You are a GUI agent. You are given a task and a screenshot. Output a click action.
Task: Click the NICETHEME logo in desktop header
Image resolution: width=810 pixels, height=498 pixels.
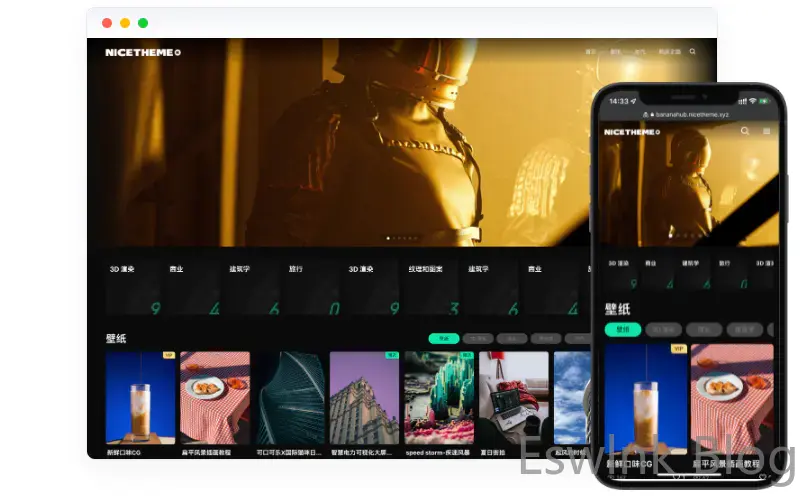click(x=142, y=52)
